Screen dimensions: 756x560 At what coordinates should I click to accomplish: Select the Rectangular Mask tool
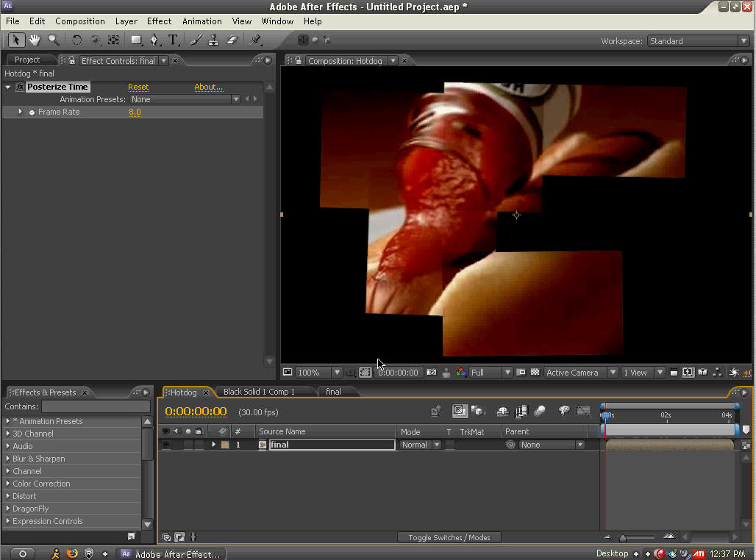(x=137, y=40)
